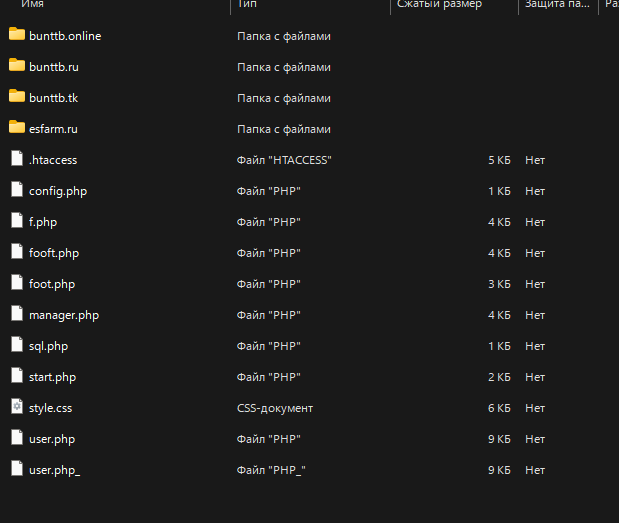Select the user.php file name

click(52, 439)
